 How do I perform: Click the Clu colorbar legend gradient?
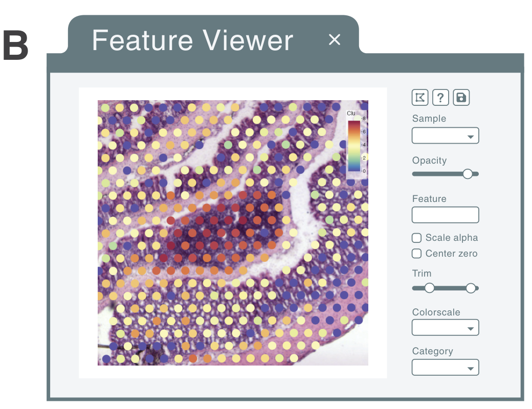(x=354, y=146)
